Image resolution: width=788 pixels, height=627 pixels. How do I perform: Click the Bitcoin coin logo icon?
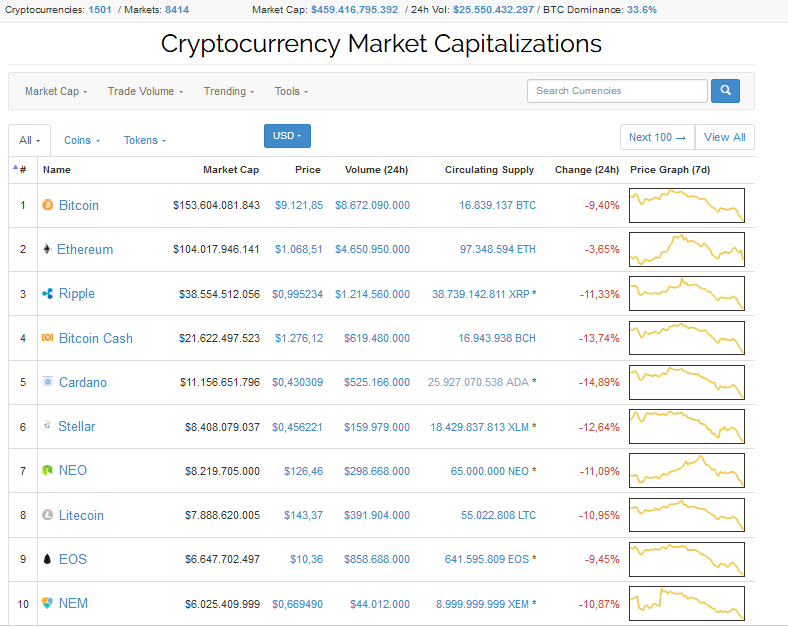click(x=48, y=205)
